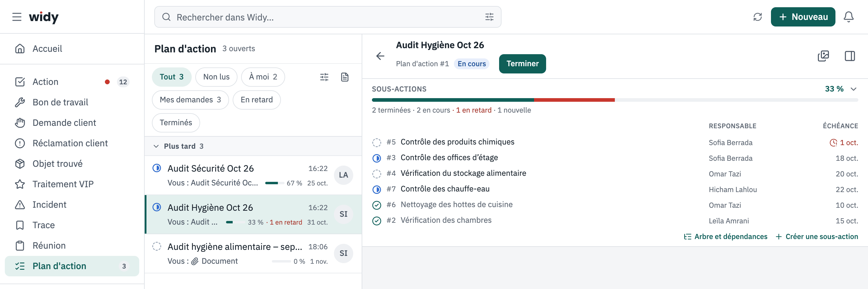This screenshot has height=289, width=868.
Task: Collapse sous-actions with the 33 % chevron
Action: coord(853,89)
